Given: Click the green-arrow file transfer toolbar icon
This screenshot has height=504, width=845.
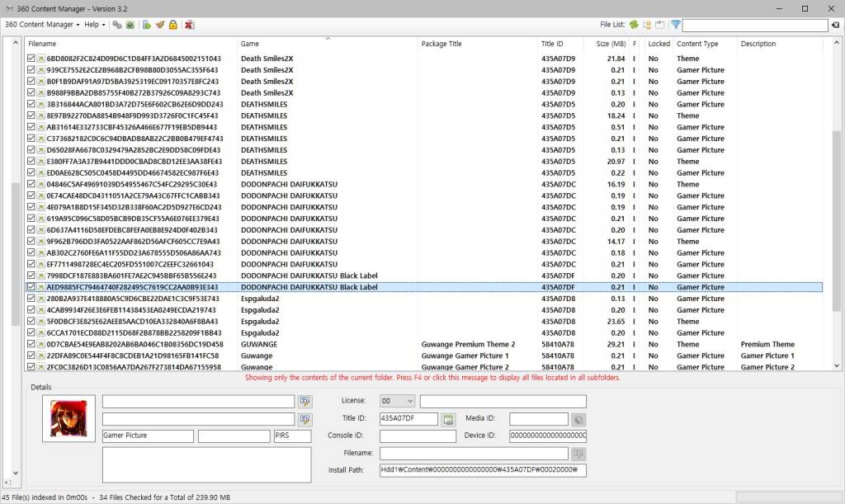Looking at the screenshot, I should point(147,25).
